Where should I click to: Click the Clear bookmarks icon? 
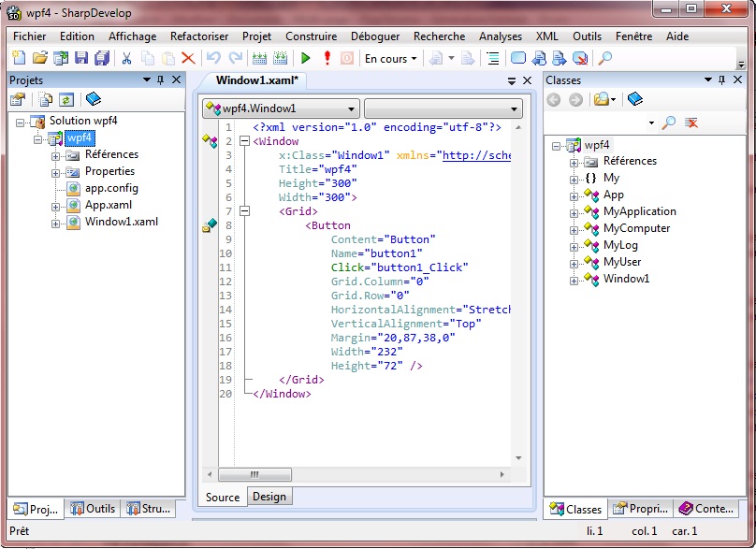coord(580,58)
